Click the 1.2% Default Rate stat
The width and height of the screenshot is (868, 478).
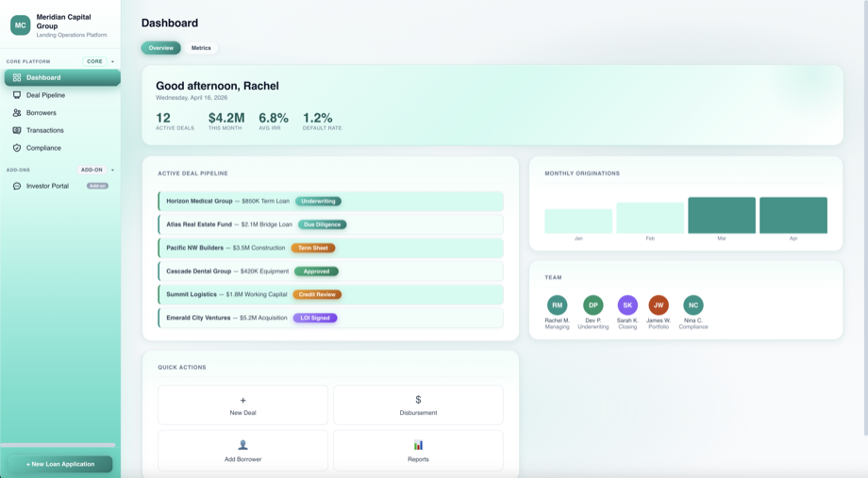point(322,122)
